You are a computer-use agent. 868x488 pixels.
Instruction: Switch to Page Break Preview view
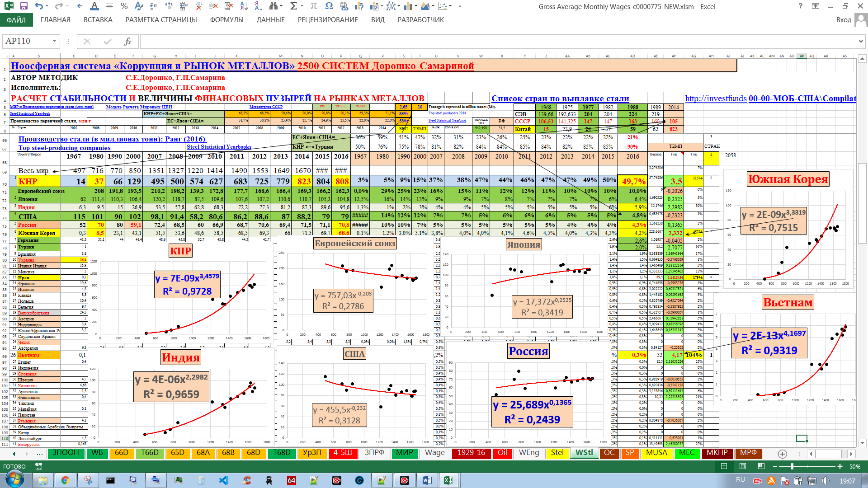click(x=761, y=466)
